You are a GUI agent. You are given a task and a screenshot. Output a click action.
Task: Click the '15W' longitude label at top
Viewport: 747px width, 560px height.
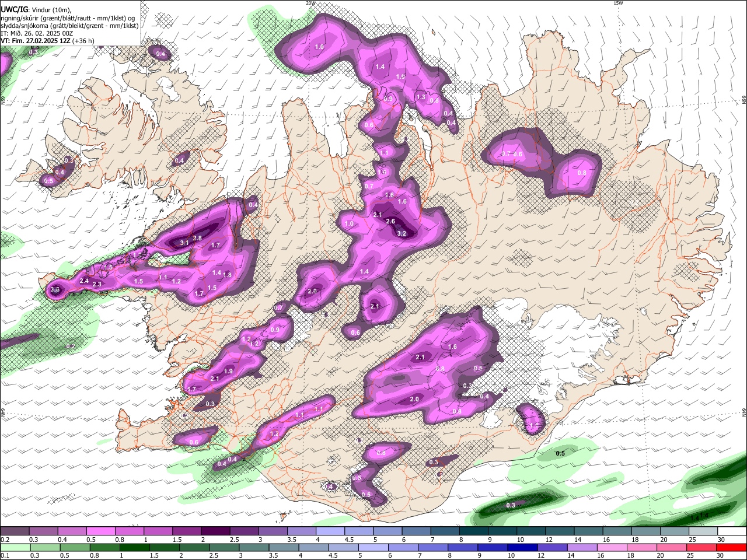tap(617, 3)
